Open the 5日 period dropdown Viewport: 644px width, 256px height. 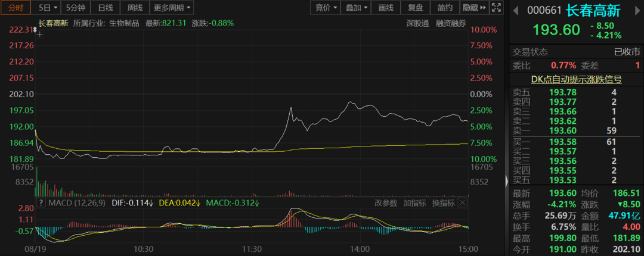[48, 8]
